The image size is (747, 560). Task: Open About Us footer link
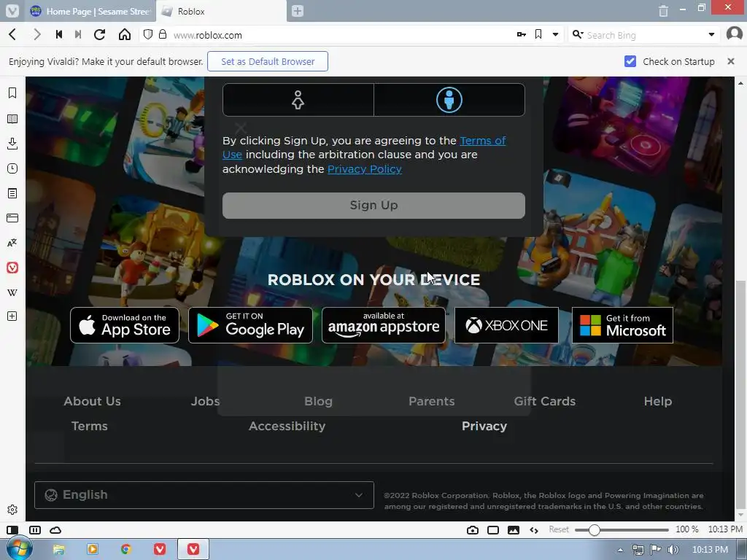pos(93,402)
